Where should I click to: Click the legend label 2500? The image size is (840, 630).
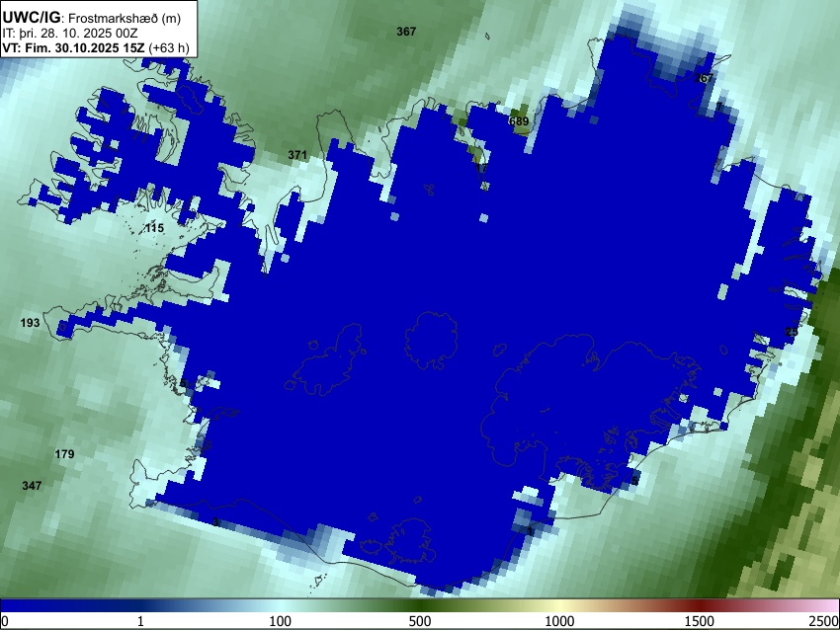825,621
